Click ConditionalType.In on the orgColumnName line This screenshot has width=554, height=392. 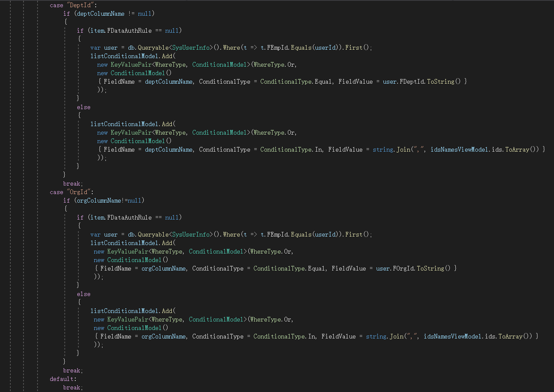tap(284, 336)
